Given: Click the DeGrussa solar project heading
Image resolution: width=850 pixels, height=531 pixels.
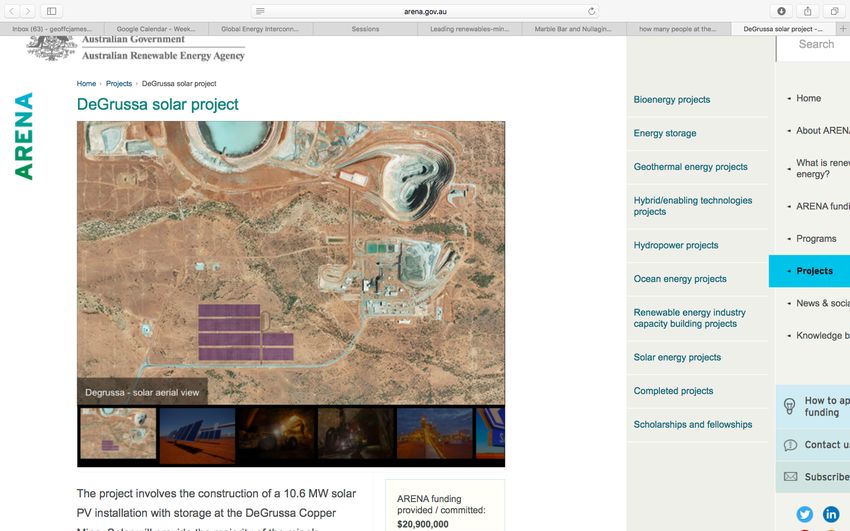Looking at the screenshot, I should (157, 104).
